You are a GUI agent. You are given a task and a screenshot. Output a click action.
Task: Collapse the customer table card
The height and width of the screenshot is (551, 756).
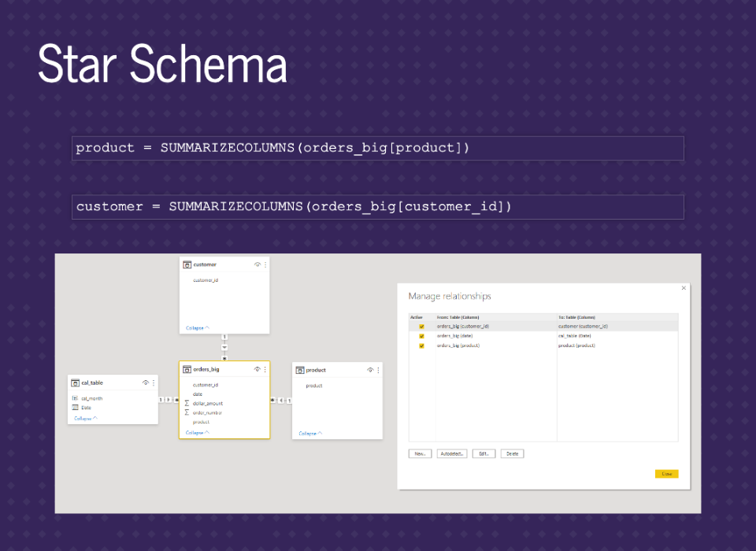pyautogui.click(x=197, y=327)
